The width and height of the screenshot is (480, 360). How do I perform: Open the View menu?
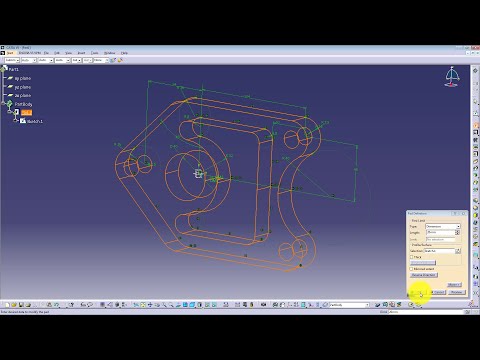[x=68, y=53]
